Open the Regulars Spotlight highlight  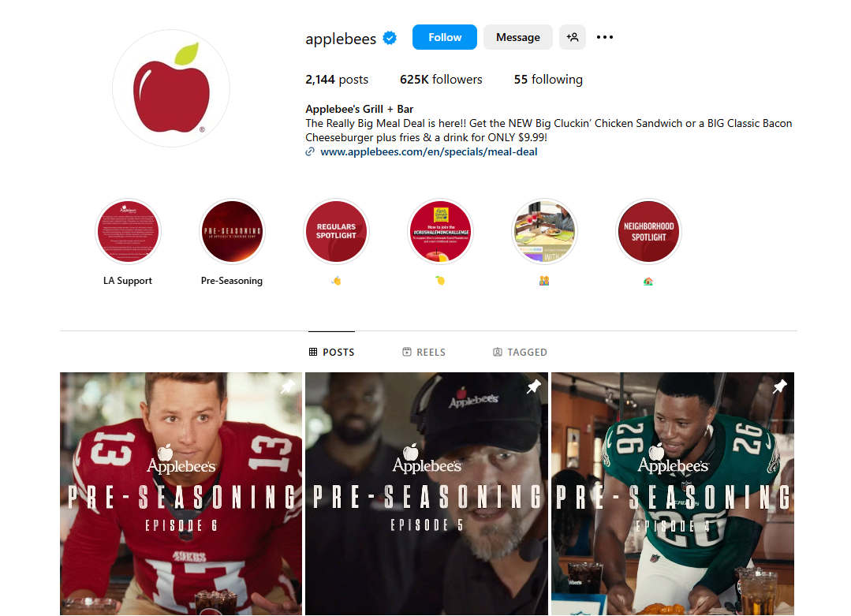click(337, 231)
